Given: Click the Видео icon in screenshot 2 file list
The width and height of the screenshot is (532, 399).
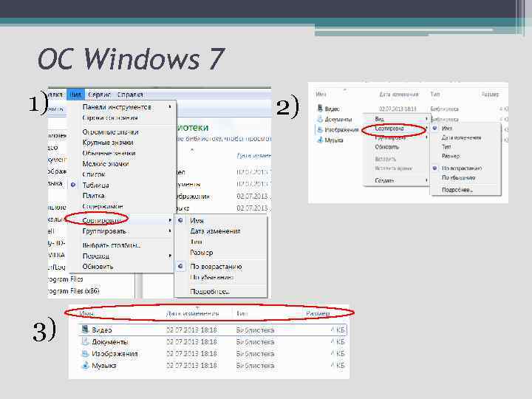Looking at the screenshot, I should pos(320,108).
